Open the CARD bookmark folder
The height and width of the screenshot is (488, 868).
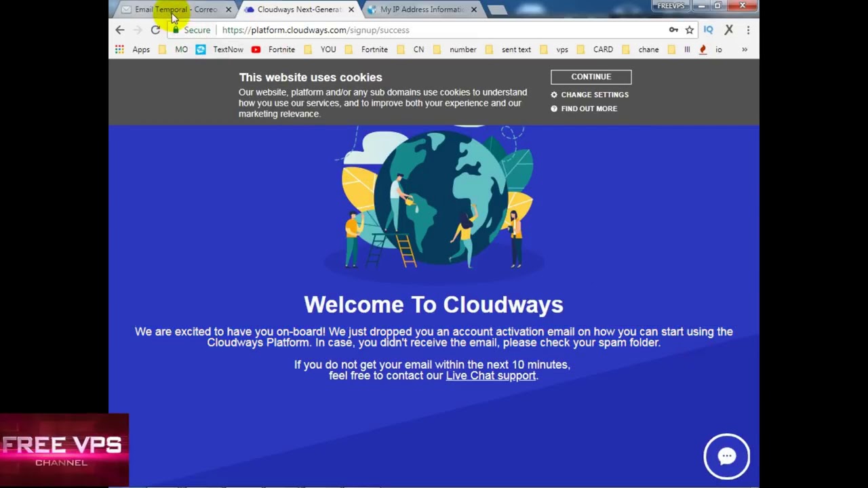click(x=595, y=49)
